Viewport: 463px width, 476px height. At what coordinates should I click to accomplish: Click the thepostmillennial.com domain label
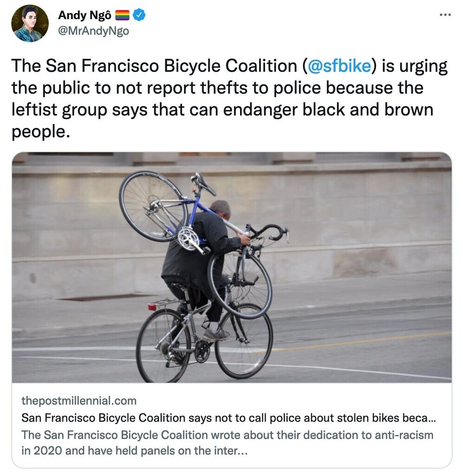79,401
